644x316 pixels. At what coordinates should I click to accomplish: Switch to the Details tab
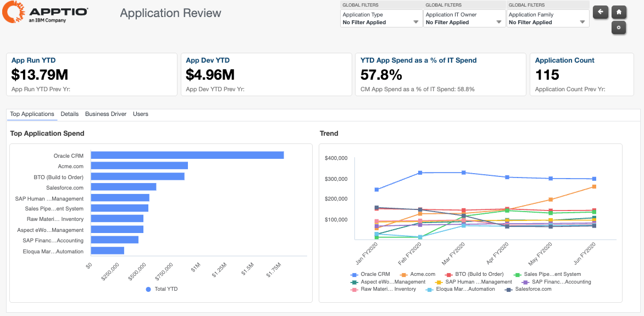69,114
